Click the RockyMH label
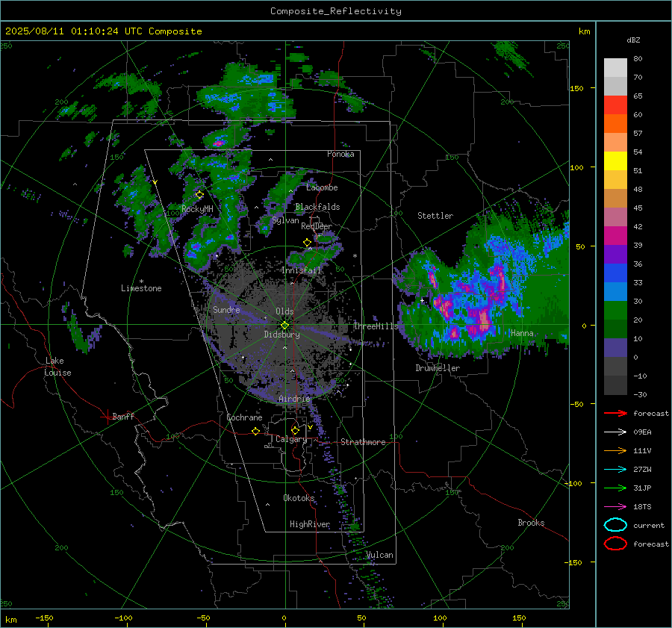The height and width of the screenshot is (628, 672). (x=197, y=209)
